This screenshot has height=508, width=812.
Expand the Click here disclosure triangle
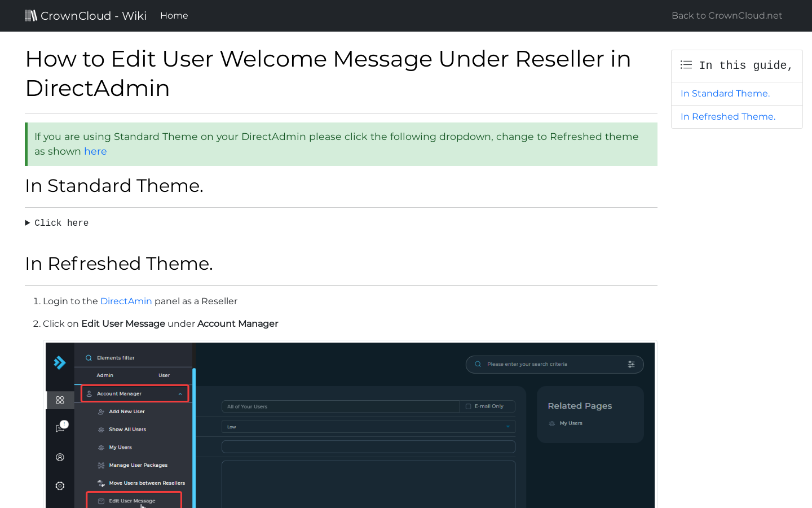[x=27, y=222]
